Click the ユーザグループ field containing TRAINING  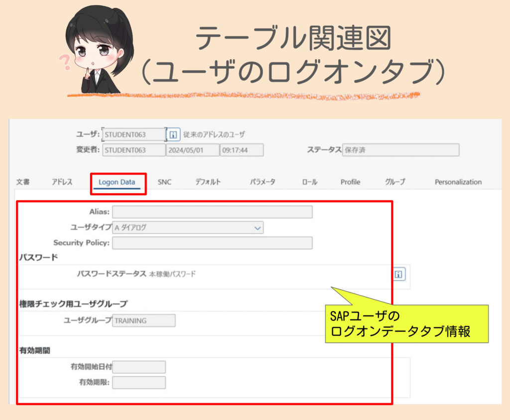tap(143, 320)
